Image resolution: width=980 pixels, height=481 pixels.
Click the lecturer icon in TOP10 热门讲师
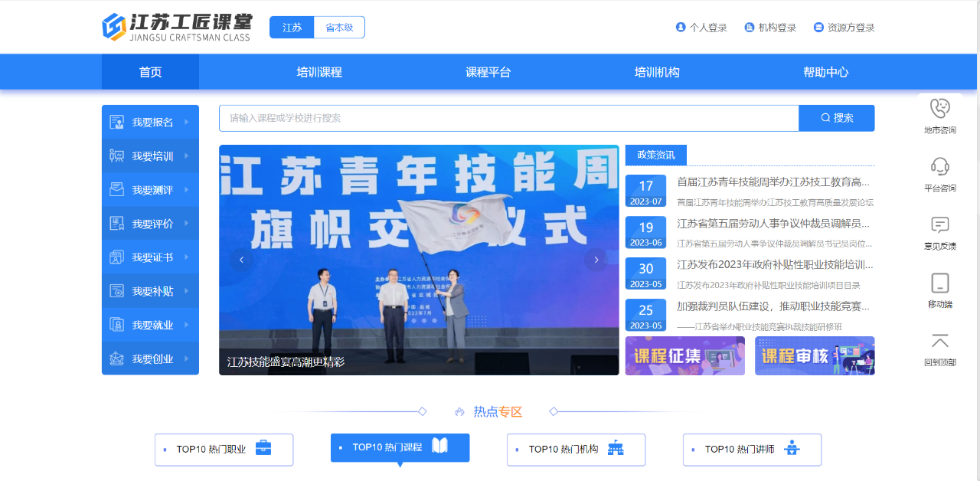tap(792, 448)
